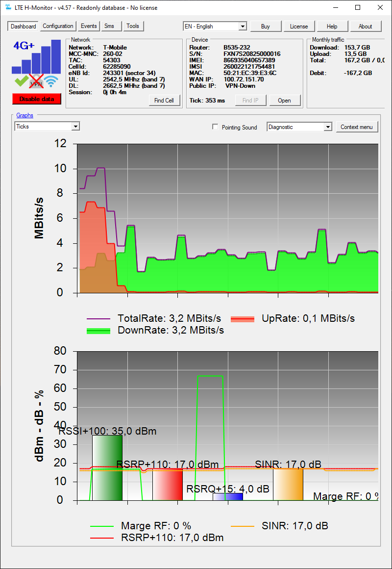This screenshot has width=392, height=569.
Task: Click the CellId value 62285090
Action: pyautogui.click(x=117, y=67)
